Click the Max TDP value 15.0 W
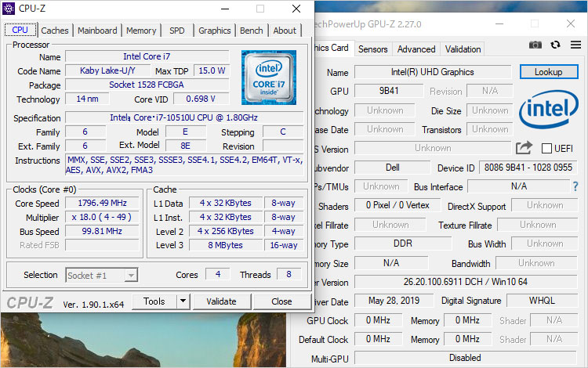 [x=212, y=70]
